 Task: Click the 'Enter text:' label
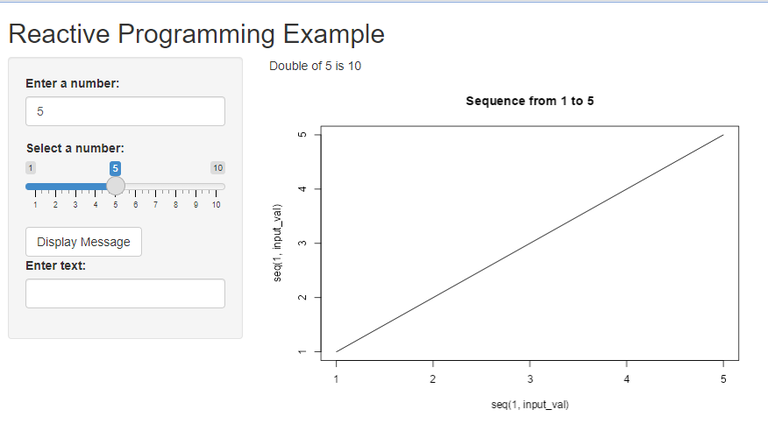coord(56,265)
